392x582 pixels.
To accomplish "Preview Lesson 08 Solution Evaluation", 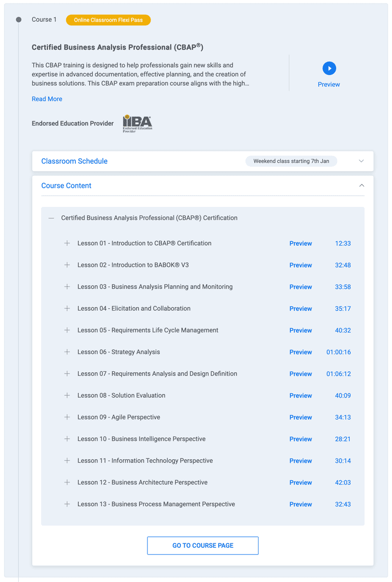I will 300,396.
